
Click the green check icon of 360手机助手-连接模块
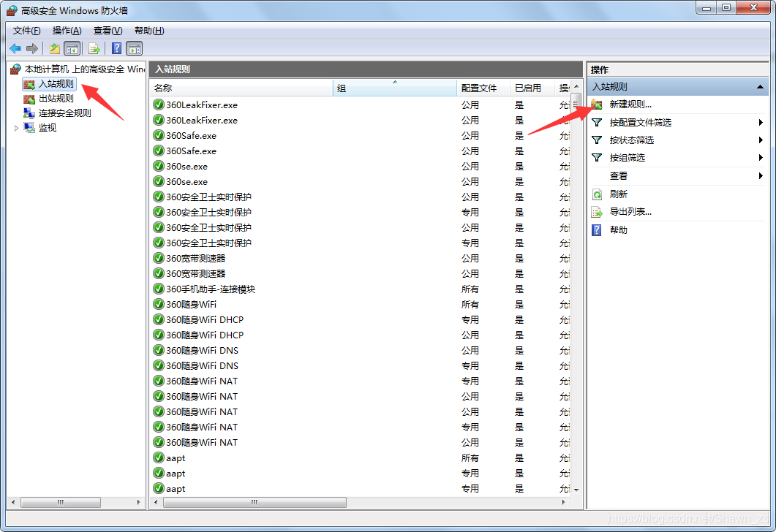point(159,289)
